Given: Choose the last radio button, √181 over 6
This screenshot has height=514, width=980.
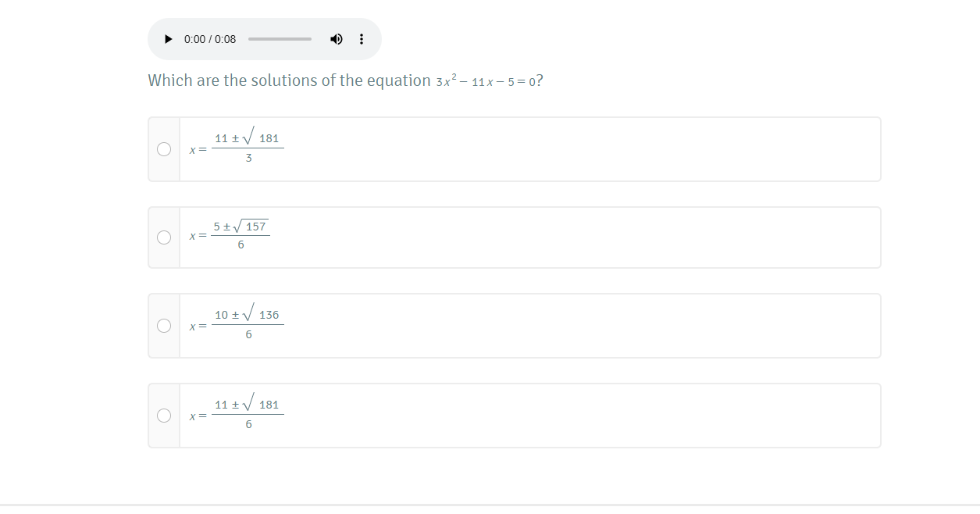Looking at the screenshot, I should pos(164,416).
